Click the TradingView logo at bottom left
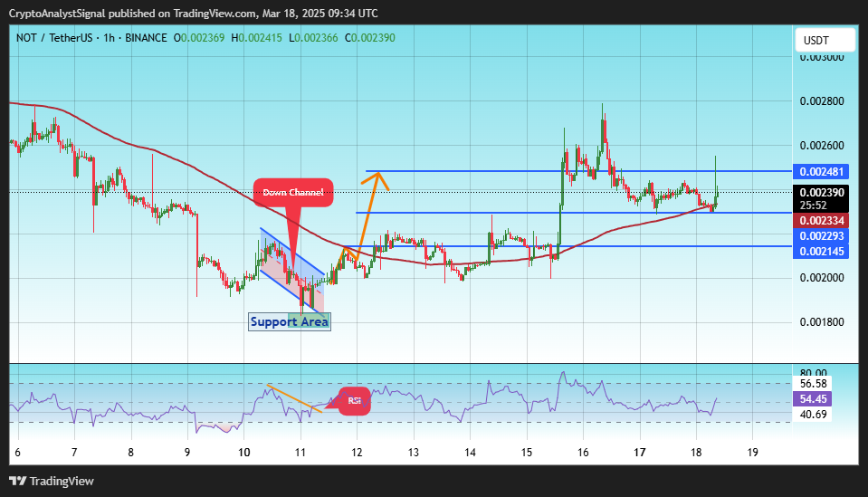The height and width of the screenshot is (497, 868). pos(52,481)
